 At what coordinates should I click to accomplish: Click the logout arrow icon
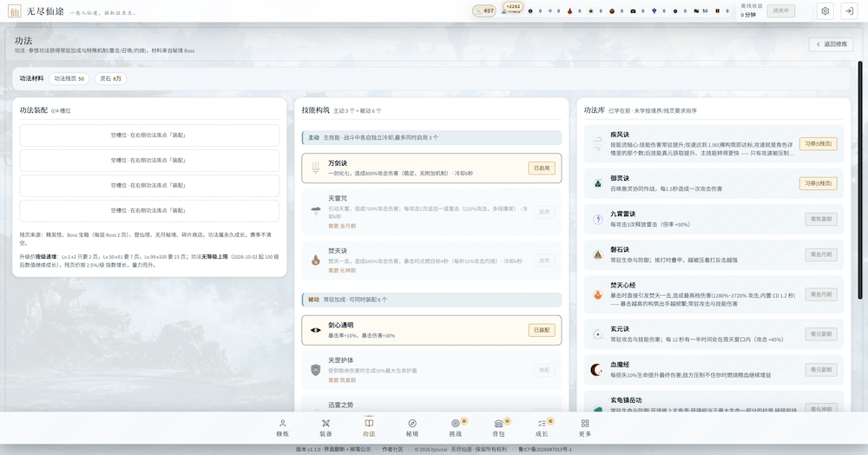click(849, 11)
